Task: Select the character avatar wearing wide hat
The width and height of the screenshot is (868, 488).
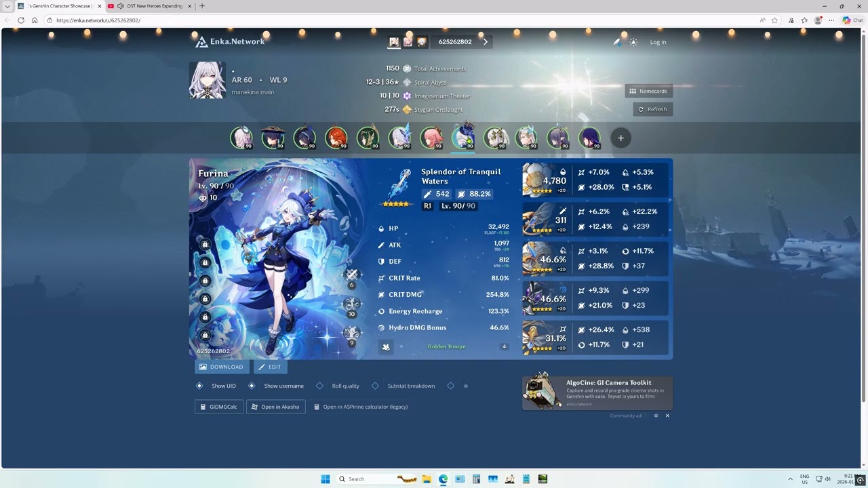Action: [x=273, y=138]
